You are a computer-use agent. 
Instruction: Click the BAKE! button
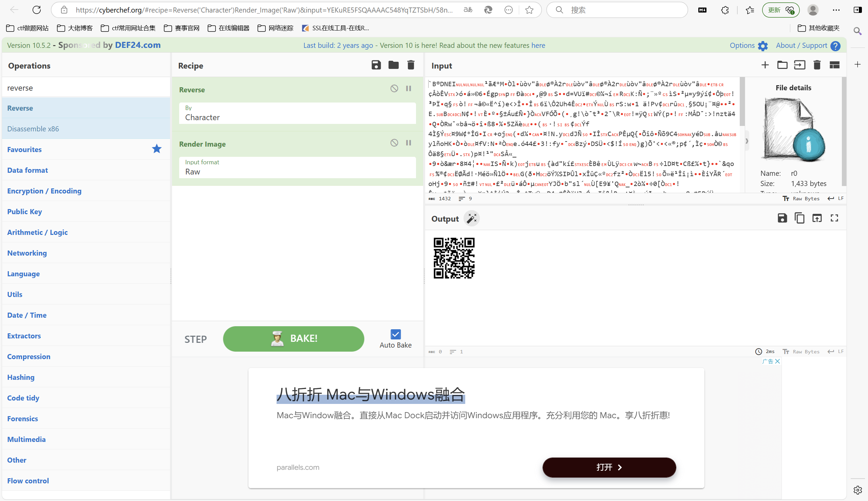[293, 339]
